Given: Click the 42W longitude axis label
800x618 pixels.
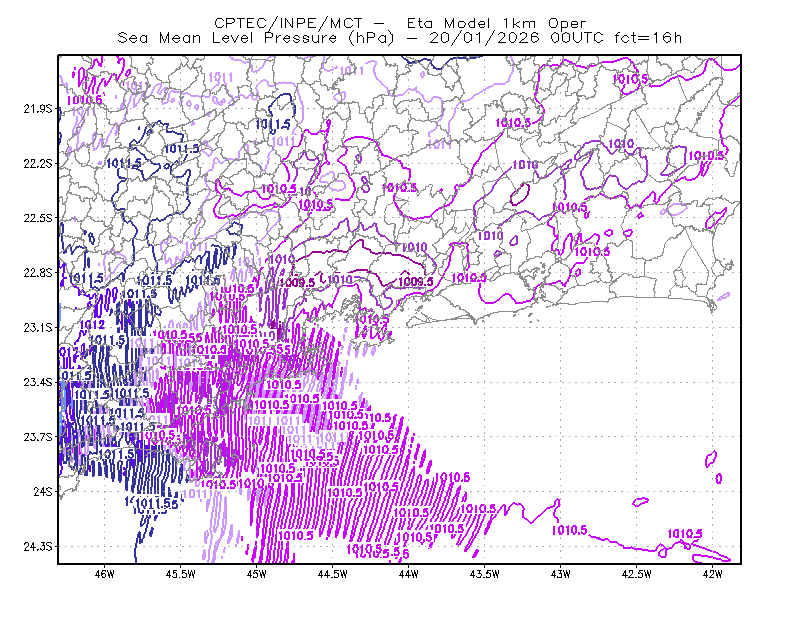Looking at the screenshot, I should 712,574.
